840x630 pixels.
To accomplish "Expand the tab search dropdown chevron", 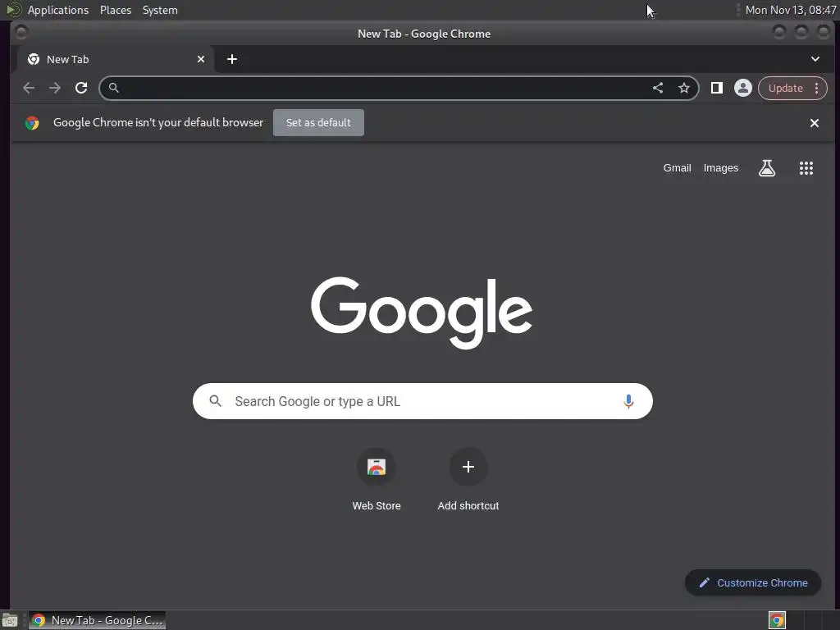I will point(815,59).
